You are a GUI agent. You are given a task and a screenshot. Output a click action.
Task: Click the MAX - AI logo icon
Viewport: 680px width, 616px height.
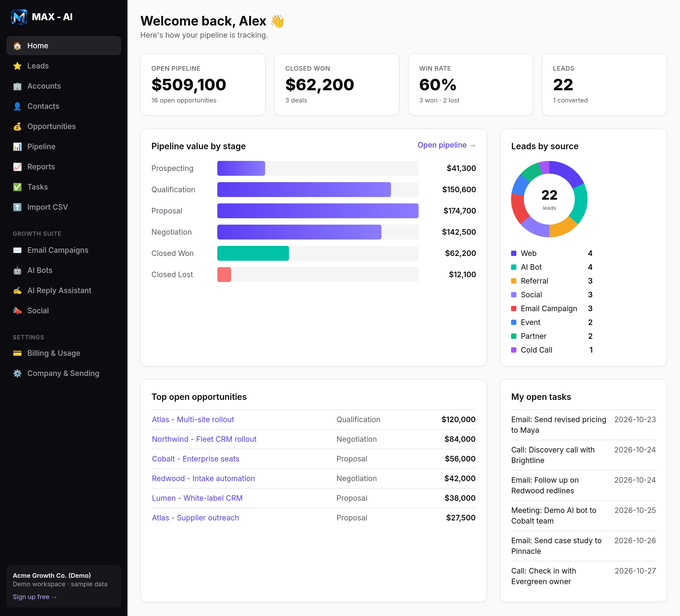click(x=19, y=17)
